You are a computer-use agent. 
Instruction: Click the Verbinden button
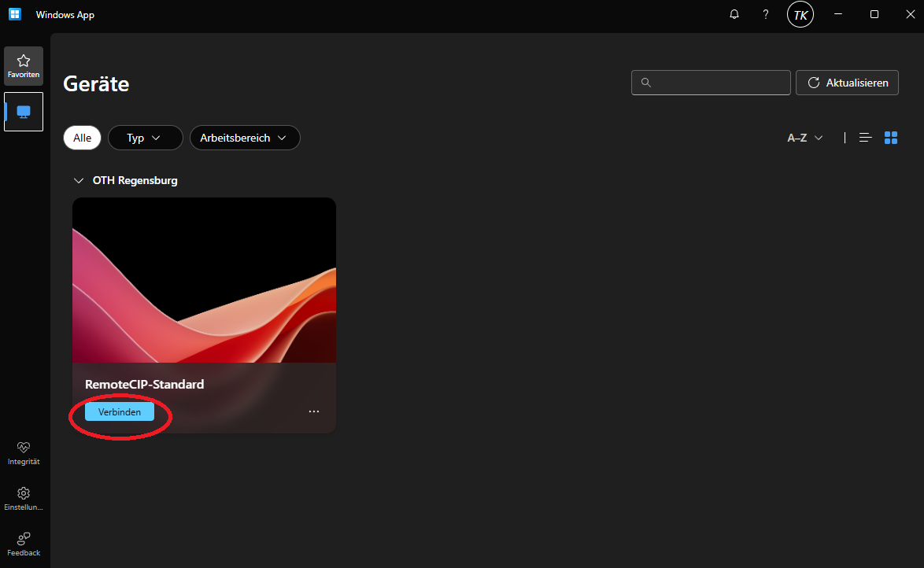(120, 411)
